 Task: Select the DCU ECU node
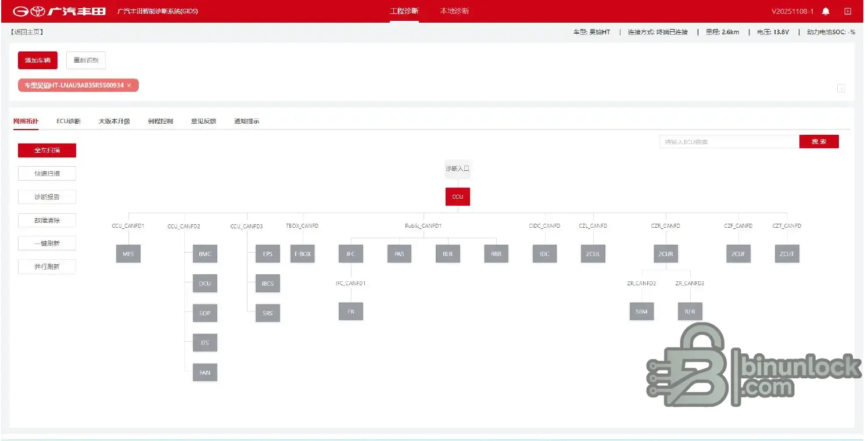pyautogui.click(x=205, y=284)
